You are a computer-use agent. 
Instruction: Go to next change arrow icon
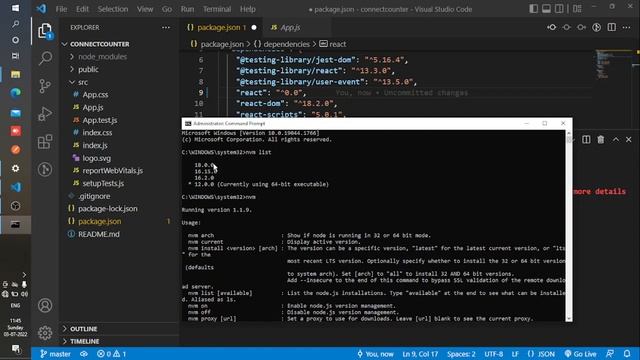[581, 27]
